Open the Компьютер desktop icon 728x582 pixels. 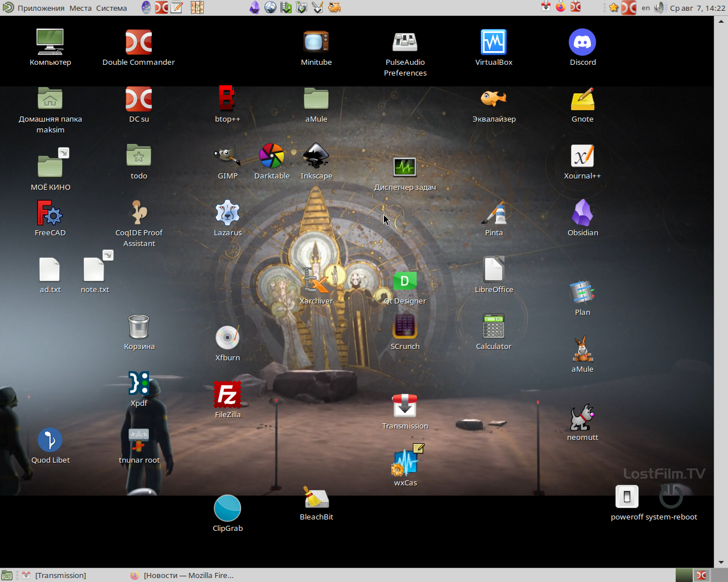(x=50, y=43)
